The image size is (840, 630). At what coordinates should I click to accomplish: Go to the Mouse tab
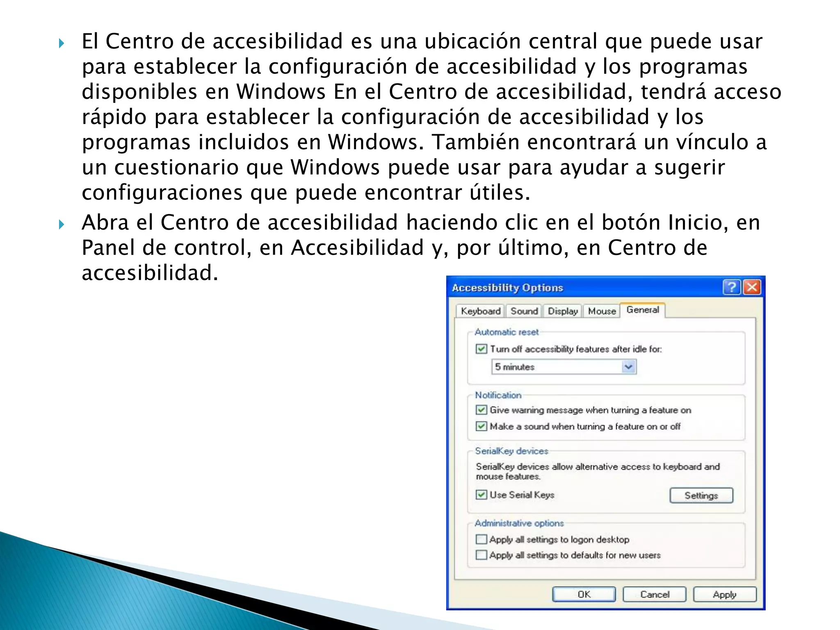602,311
